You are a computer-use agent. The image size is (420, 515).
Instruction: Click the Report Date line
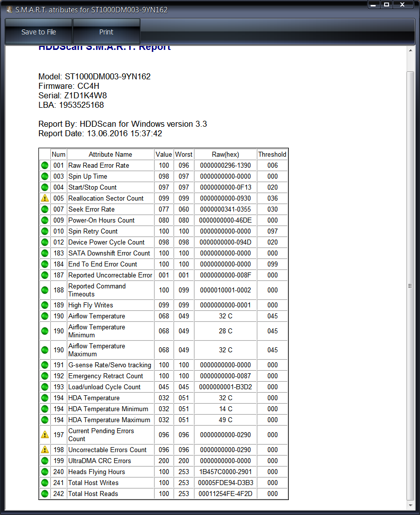coord(100,133)
